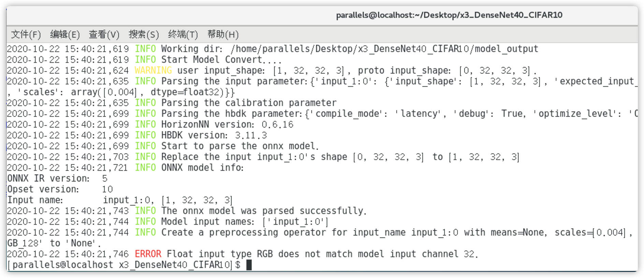Open the 编辑(E) menu
The image size is (644, 278).
click(65, 34)
